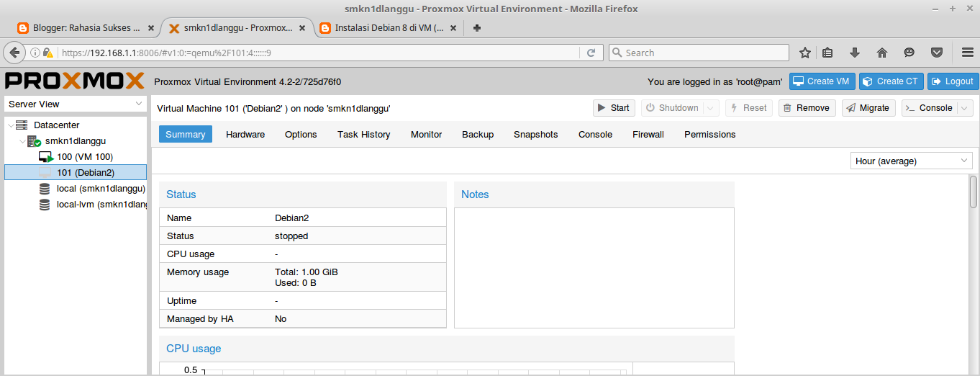Select 100 (VM 100) in tree
This screenshot has height=376, width=980.
pyautogui.click(x=85, y=157)
